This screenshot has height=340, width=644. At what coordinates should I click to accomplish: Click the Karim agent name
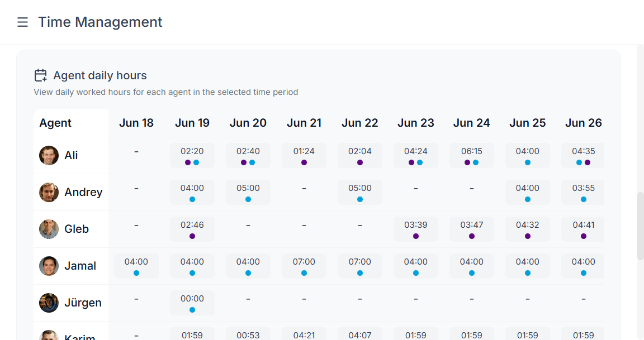pyautogui.click(x=79, y=337)
